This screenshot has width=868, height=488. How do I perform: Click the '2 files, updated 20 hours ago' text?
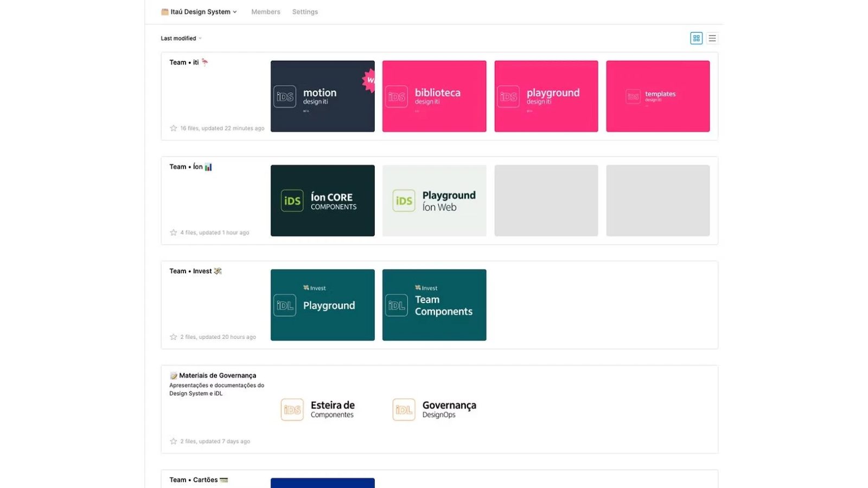[218, 337]
